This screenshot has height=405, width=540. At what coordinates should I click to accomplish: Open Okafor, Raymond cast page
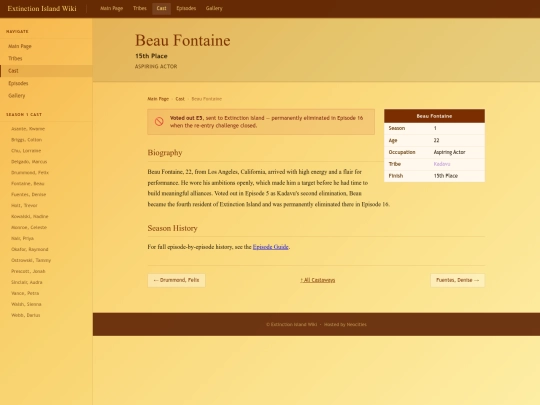tap(30, 250)
